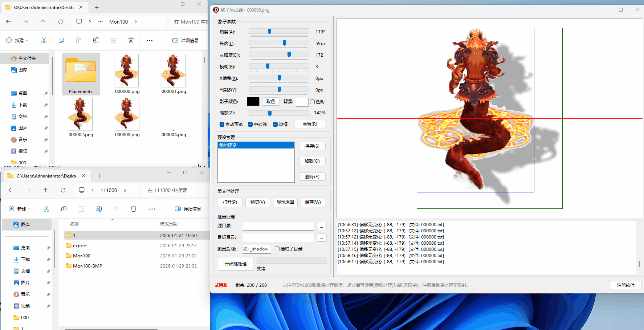Viewport: 644px width, 330px height.
Task: Click the delete trash icon in Mon100 toolbar
Action: point(131,40)
